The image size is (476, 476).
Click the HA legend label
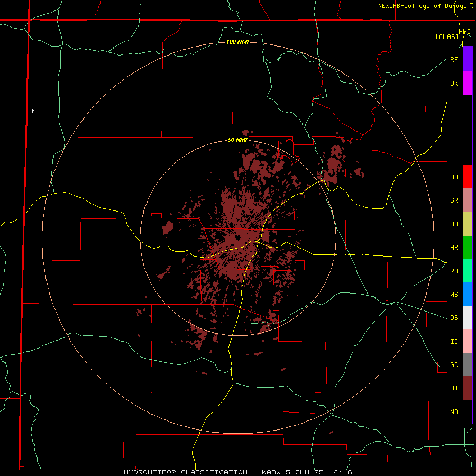(x=454, y=177)
